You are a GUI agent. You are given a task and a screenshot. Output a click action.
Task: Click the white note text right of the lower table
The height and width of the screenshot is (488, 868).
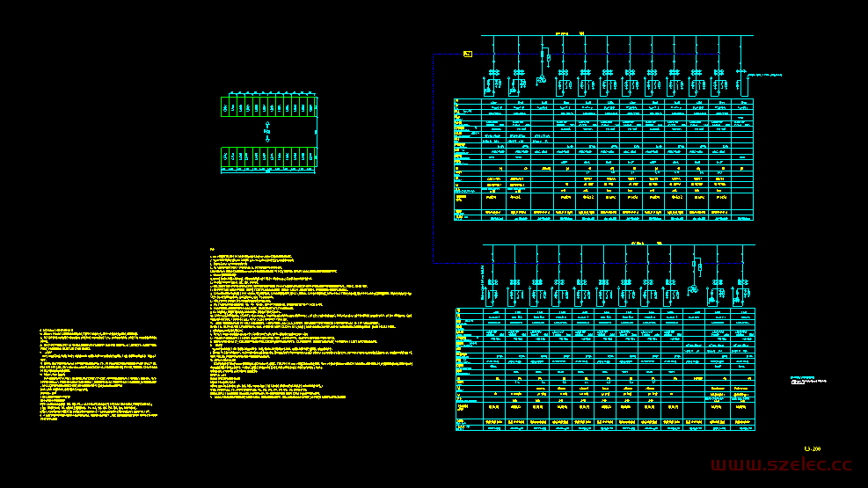coord(808,380)
